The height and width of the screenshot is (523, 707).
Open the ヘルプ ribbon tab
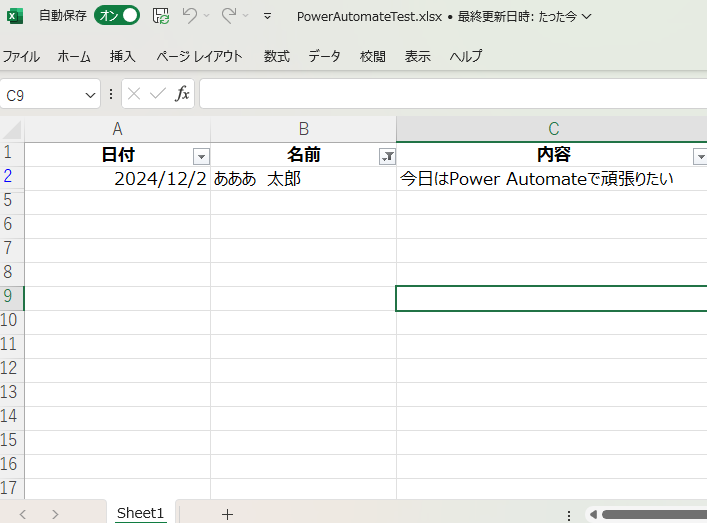click(x=465, y=56)
